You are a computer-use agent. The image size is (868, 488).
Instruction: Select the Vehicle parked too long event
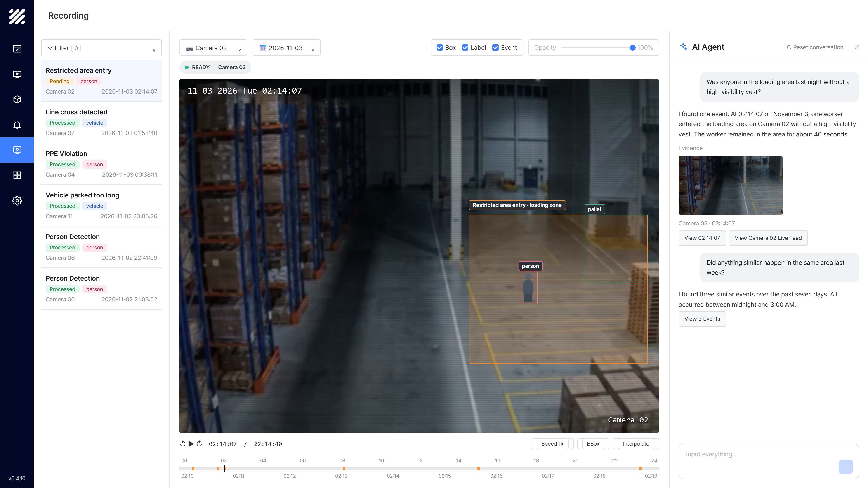coord(101,205)
